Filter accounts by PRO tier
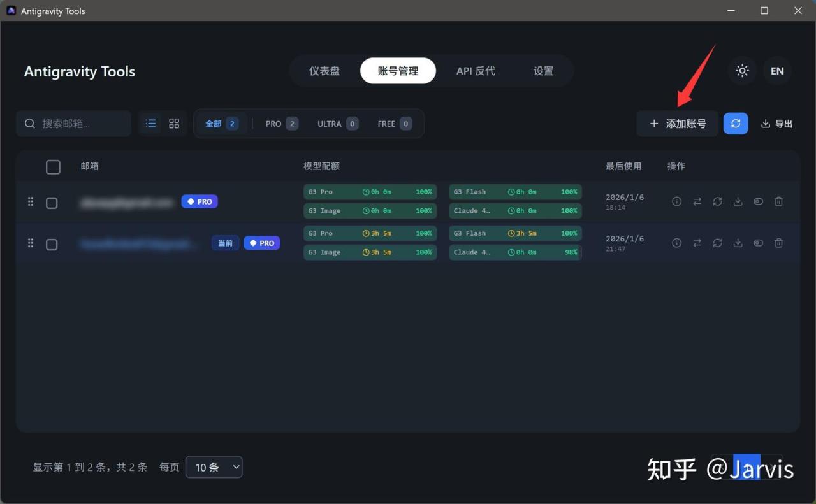The width and height of the screenshot is (816, 504). (281, 124)
